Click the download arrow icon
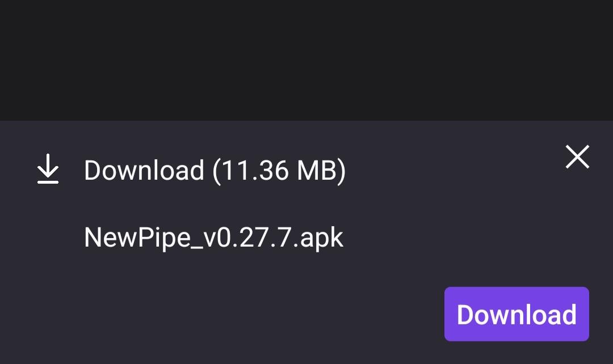Viewport: 613px width, 364px height. pyautogui.click(x=48, y=169)
